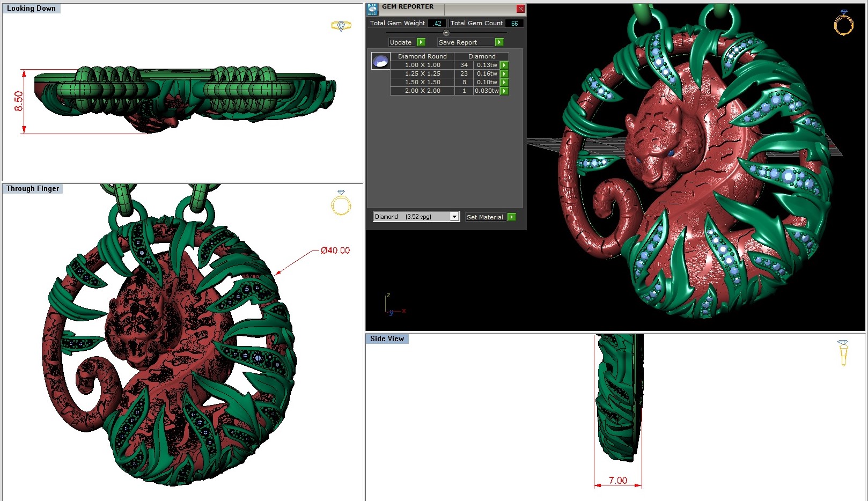Click the Ø40.00 diameter dimension label
868x501 pixels.
pyautogui.click(x=335, y=251)
